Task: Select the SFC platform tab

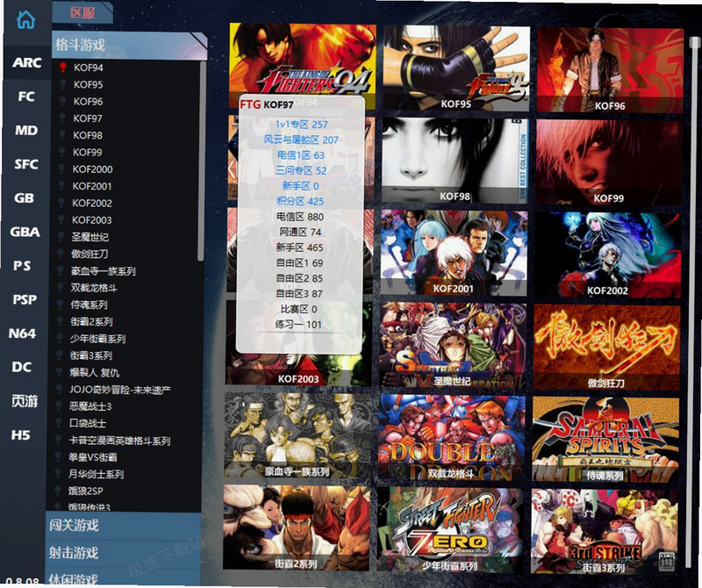Action: pyautogui.click(x=26, y=164)
